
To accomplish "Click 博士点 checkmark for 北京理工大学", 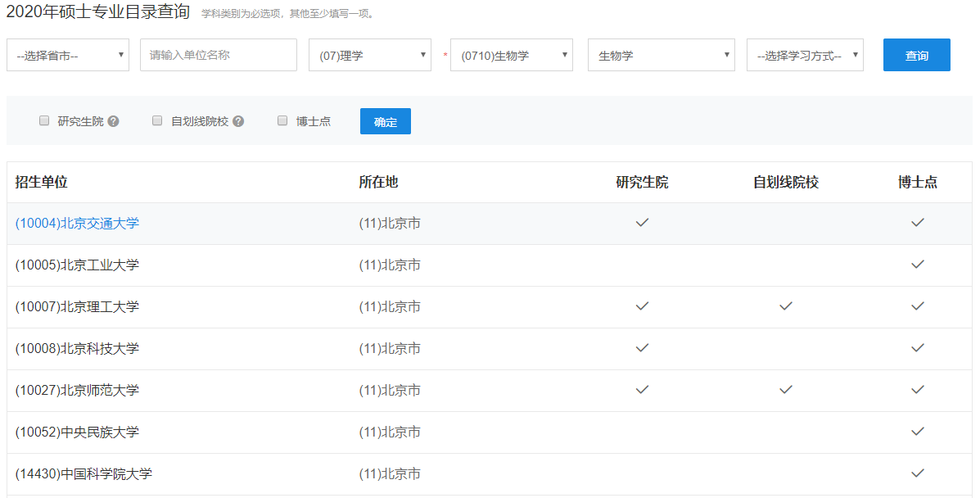I will pos(918,306).
